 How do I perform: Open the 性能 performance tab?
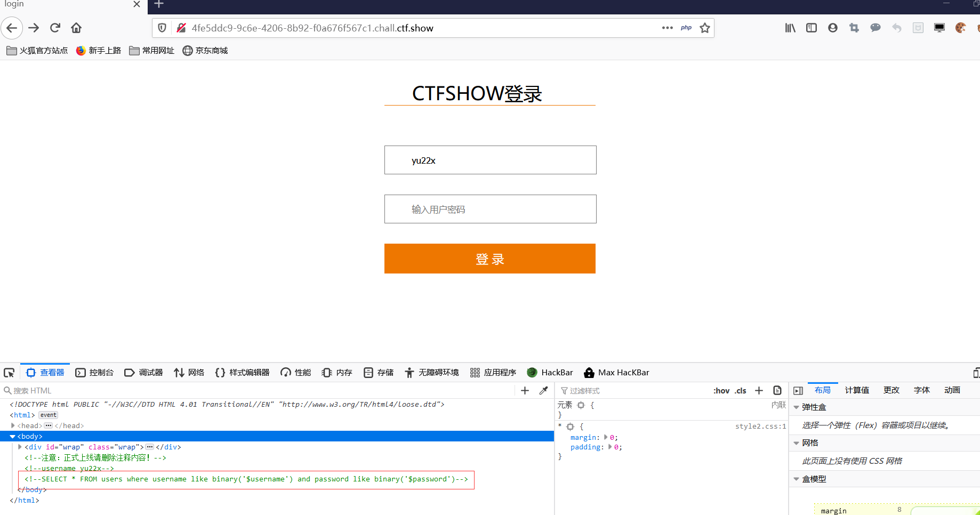point(296,373)
